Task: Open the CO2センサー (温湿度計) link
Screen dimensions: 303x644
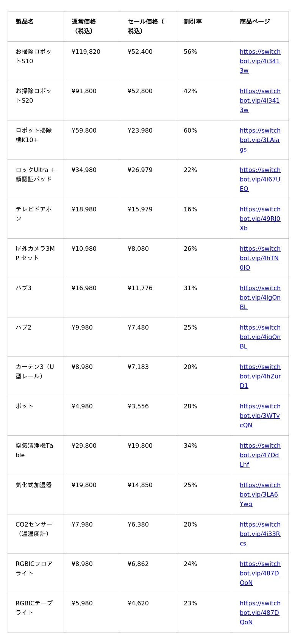Action: (x=260, y=534)
